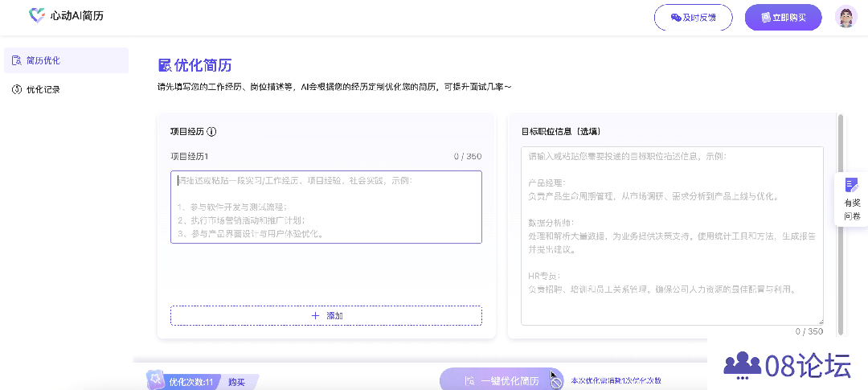Image resolution: width=868 pixels, height=390 pixels.
Task: Focus the 项目经历1 text area
Action: coord(326,207)
